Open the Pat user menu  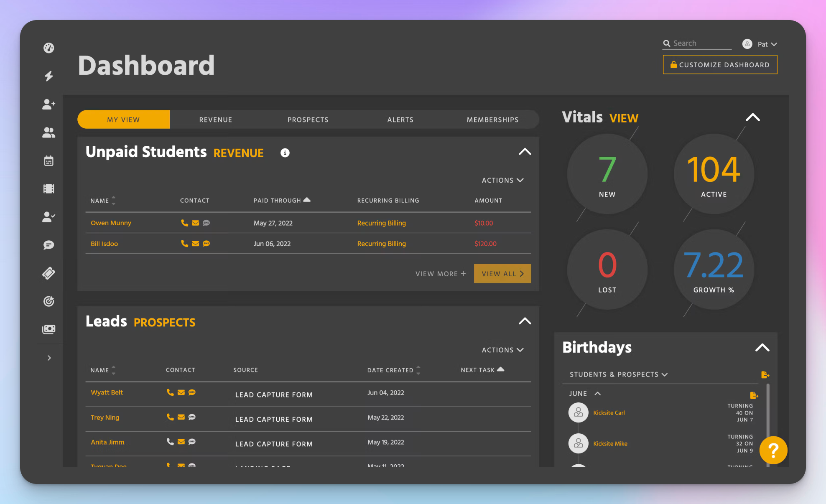760,44
